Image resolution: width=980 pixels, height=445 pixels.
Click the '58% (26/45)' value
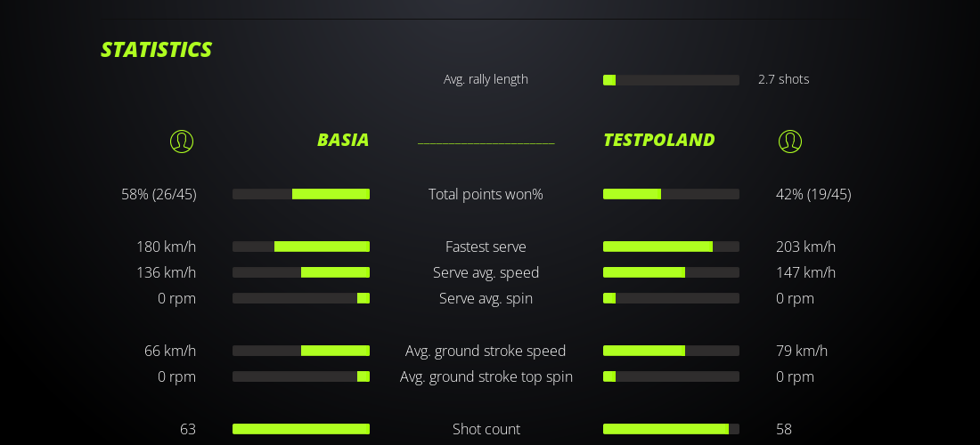[x=159, y=194]
